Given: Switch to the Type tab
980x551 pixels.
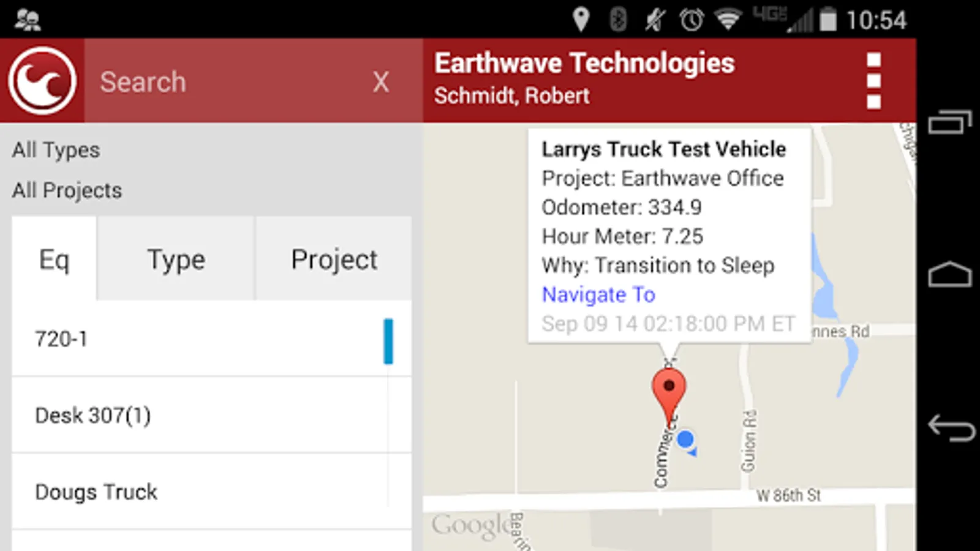Looking at the screenshot, I should point(176,259).
